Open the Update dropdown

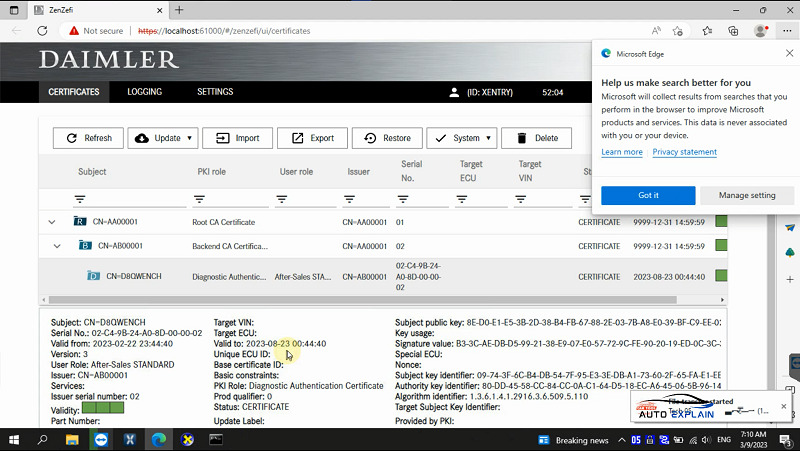pyautogui.click(x=163, y=138)
